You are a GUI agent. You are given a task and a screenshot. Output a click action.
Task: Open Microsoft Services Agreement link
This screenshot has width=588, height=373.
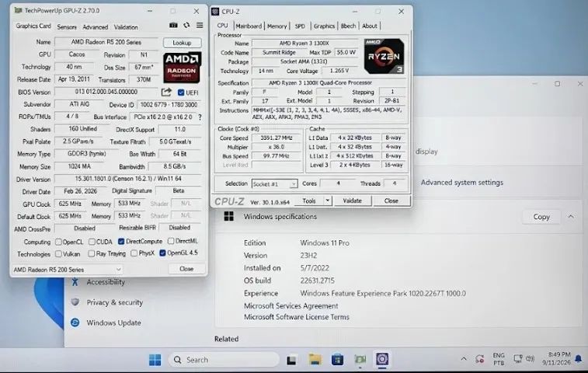291,306
